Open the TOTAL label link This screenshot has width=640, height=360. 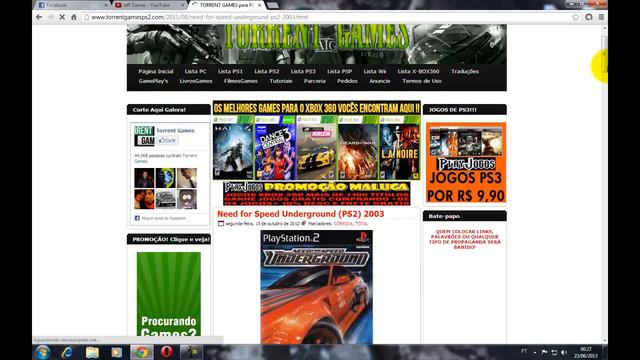(362, 224)
